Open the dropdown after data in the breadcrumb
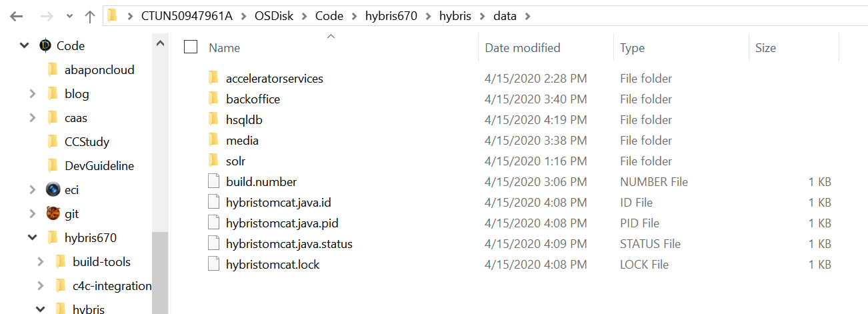 click(x=529, y=16)
